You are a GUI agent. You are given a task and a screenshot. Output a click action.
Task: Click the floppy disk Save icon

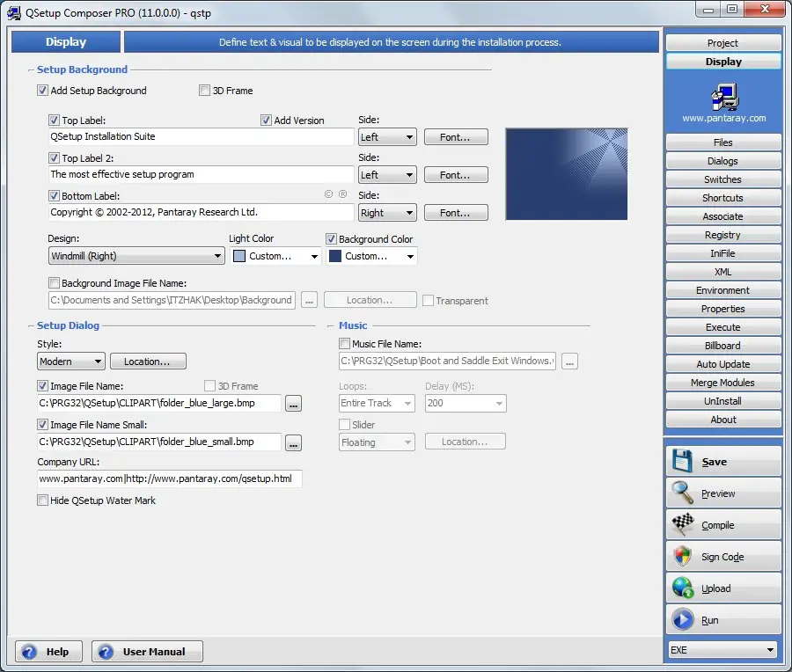coord(682,461)
